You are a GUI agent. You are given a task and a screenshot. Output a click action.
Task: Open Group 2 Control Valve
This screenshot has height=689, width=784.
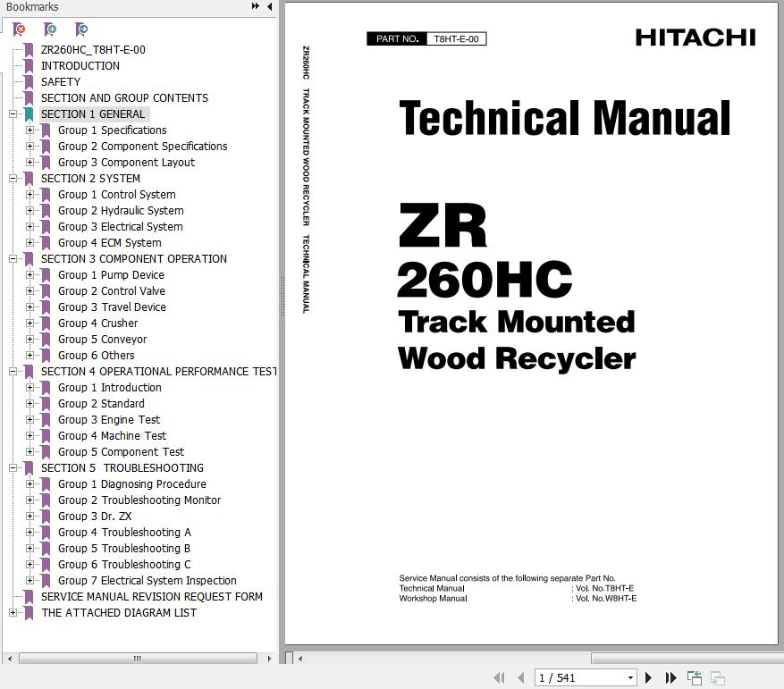112,291
